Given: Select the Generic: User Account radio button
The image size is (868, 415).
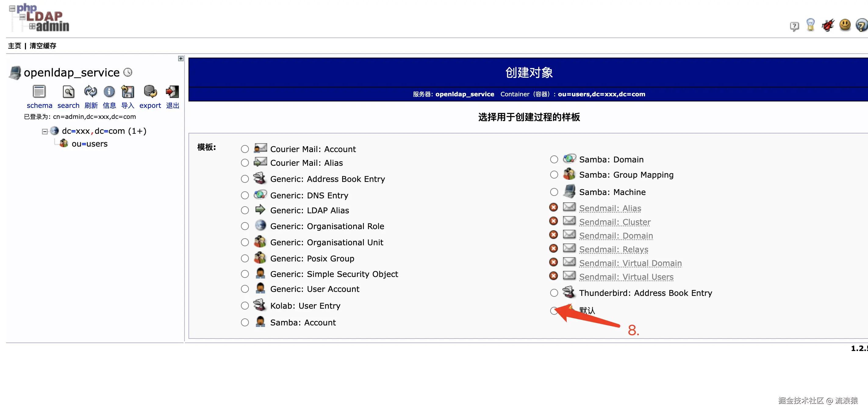Looking at the screenshot, I should coord(245,289).
